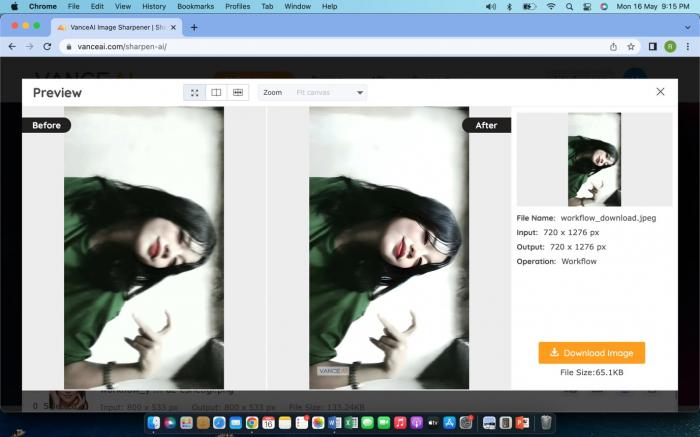Close the Preview dialog
Viewport: 700px width, 437px height.
660,92
